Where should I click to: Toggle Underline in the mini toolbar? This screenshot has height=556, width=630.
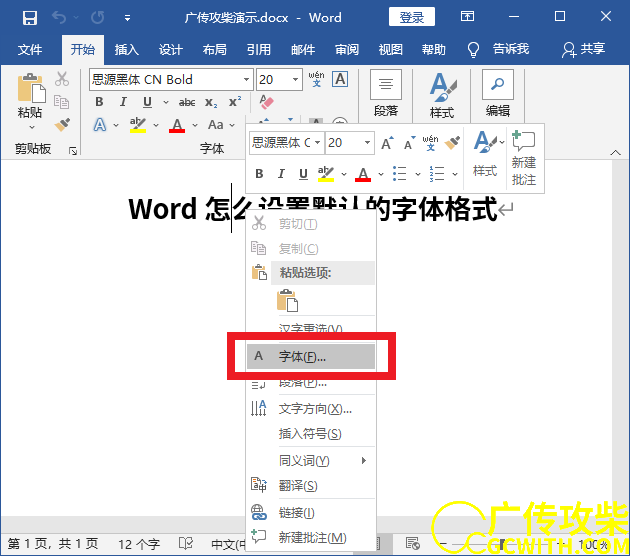click(x=303, y=174)
